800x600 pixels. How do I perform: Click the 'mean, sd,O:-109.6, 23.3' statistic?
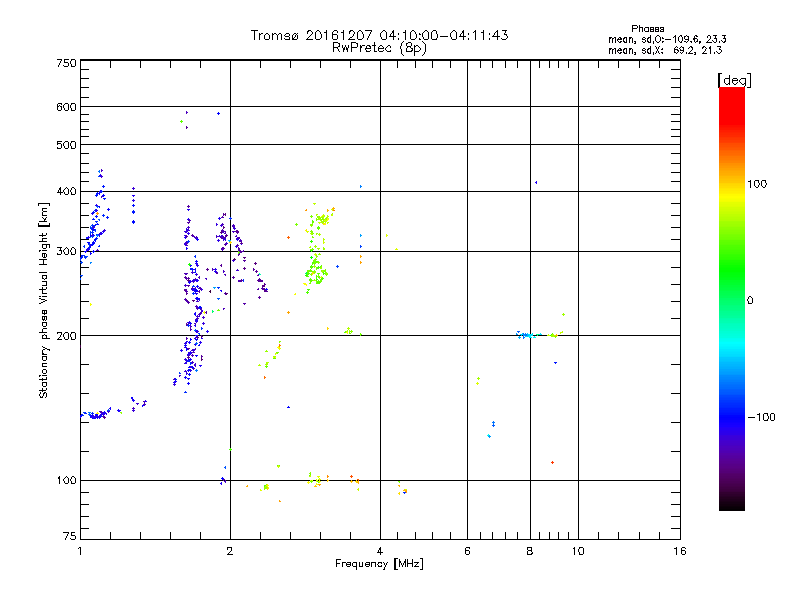coord(667,39)
